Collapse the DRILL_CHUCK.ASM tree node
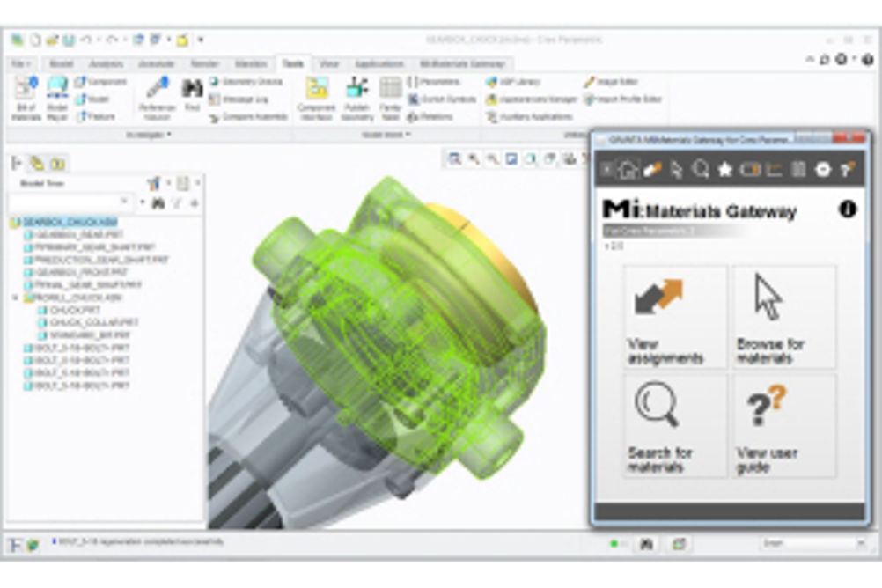The image size is (882, 588). (15, 298)
